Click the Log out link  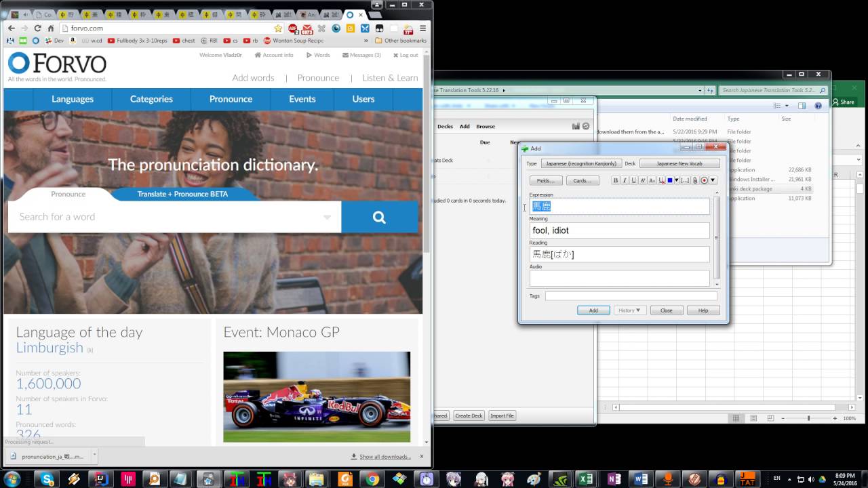pyautogui.click(x=405, y=55)
